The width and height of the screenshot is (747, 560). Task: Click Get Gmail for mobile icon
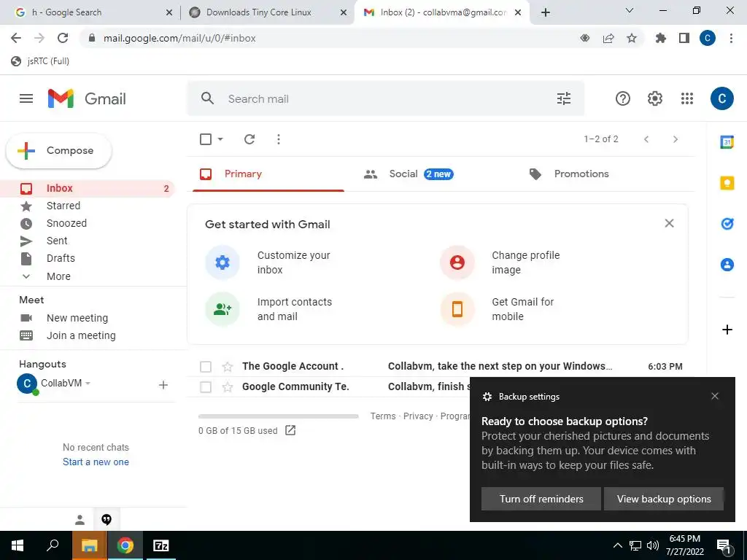(x=457, y=309)
